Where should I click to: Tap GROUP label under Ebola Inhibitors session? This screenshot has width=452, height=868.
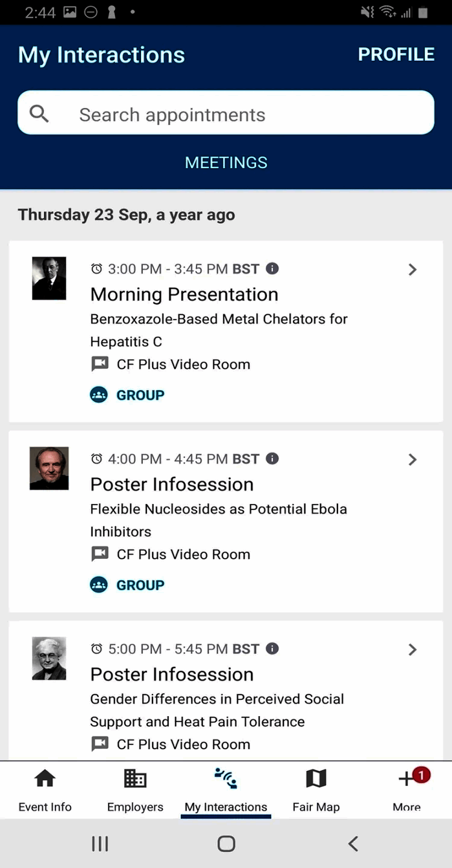click(x=140, y=585)
